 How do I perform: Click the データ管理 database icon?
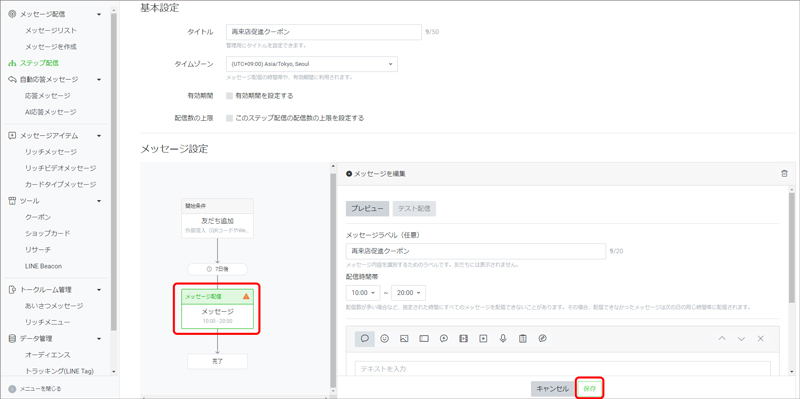click(12, 338)
